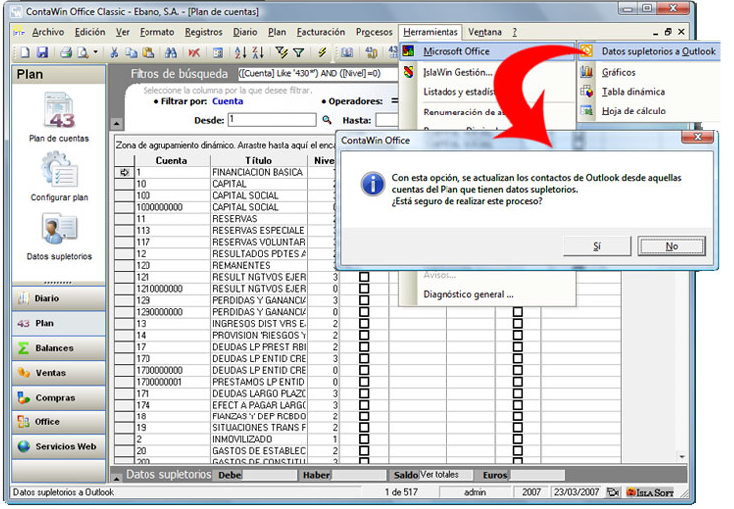Click into the Desde input field

(x=272, y=120)
